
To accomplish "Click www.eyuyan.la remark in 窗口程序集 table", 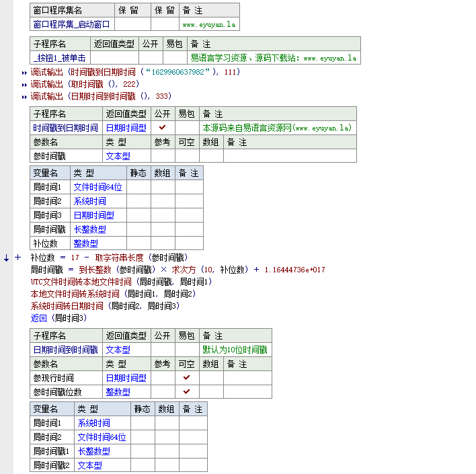I will [x=209, y=24].
